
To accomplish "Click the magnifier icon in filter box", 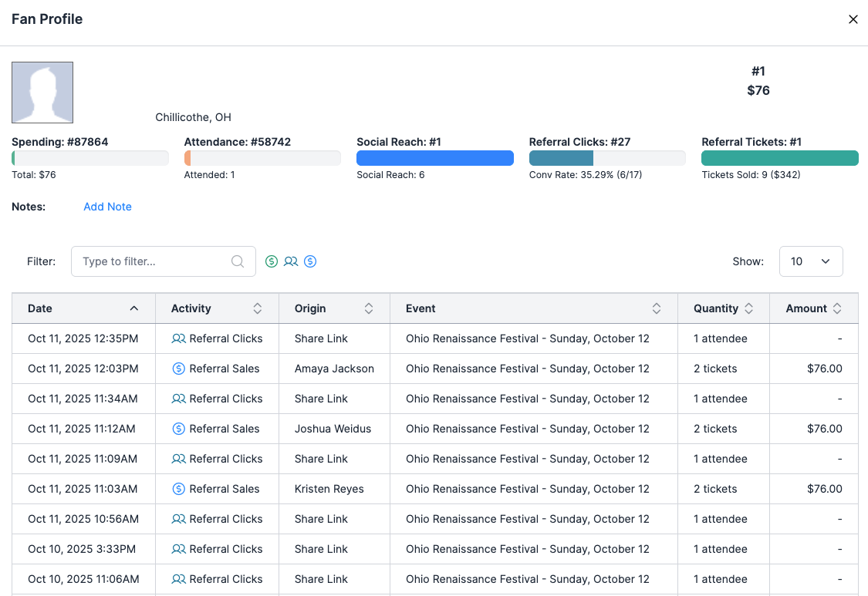I will (238, 261).
